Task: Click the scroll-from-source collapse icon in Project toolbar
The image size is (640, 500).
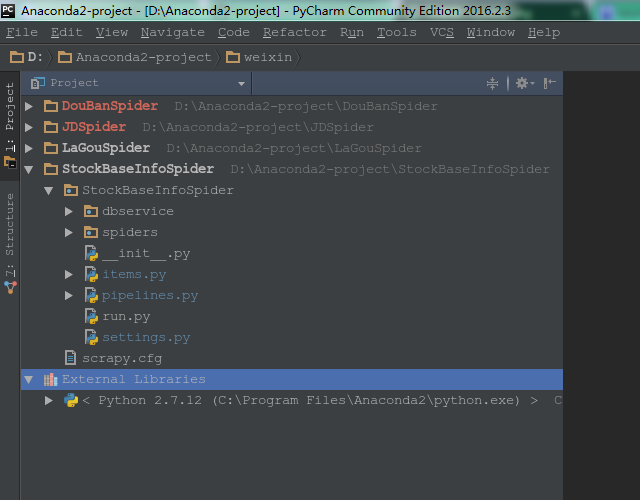Action: [492, 83]
